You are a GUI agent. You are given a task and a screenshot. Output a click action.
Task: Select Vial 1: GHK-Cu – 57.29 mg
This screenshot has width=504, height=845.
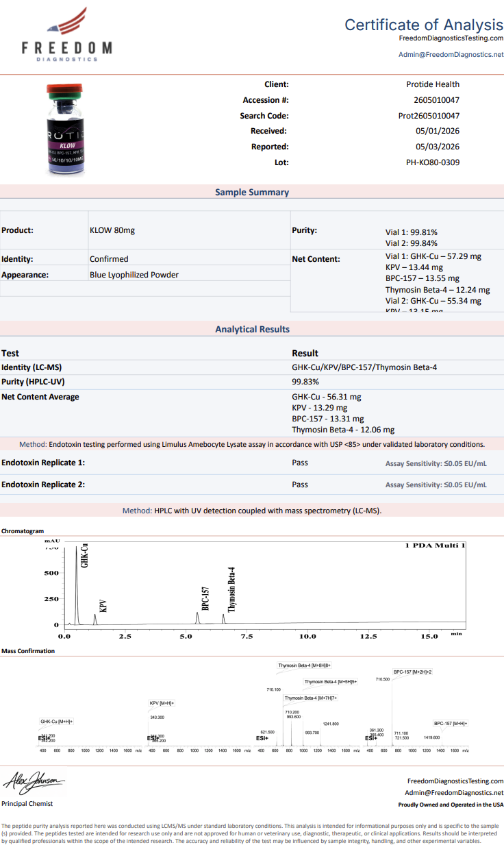tap(433, 256)
